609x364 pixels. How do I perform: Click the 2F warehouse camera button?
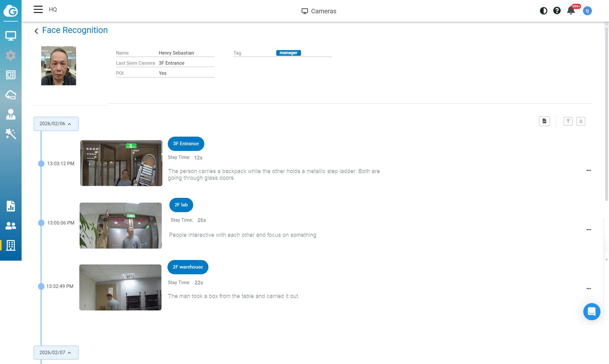click(x=188, y=267)
